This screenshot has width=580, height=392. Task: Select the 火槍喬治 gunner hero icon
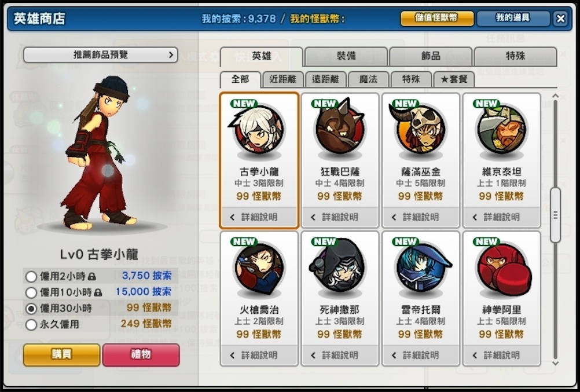click(x=259, y=268)
